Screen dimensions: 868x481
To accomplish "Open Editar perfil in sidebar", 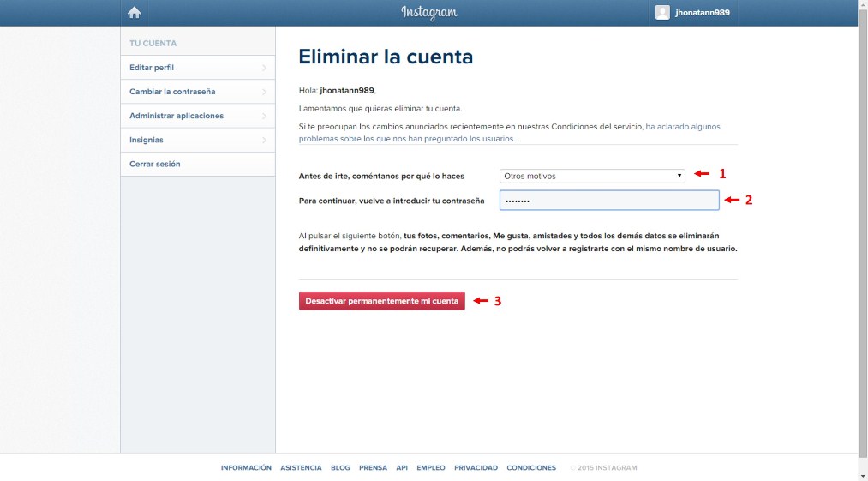I will pyautogui.click(x=198, y=68).
